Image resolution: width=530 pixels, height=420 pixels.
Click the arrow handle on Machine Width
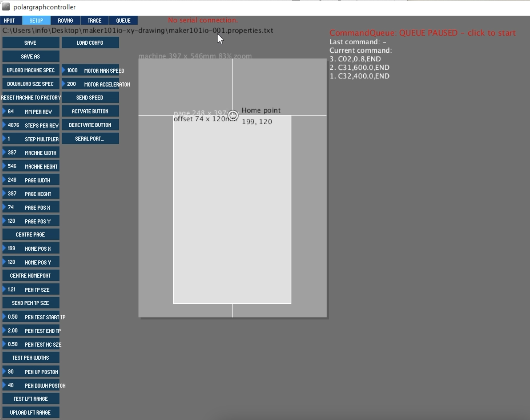tap(4, 152)
